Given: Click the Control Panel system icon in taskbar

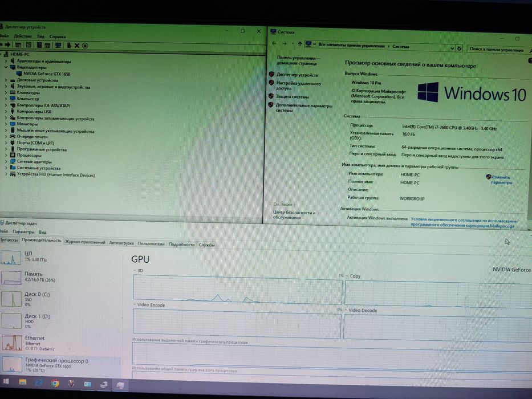Looking at the screenshot, I should tap(88, 384).
